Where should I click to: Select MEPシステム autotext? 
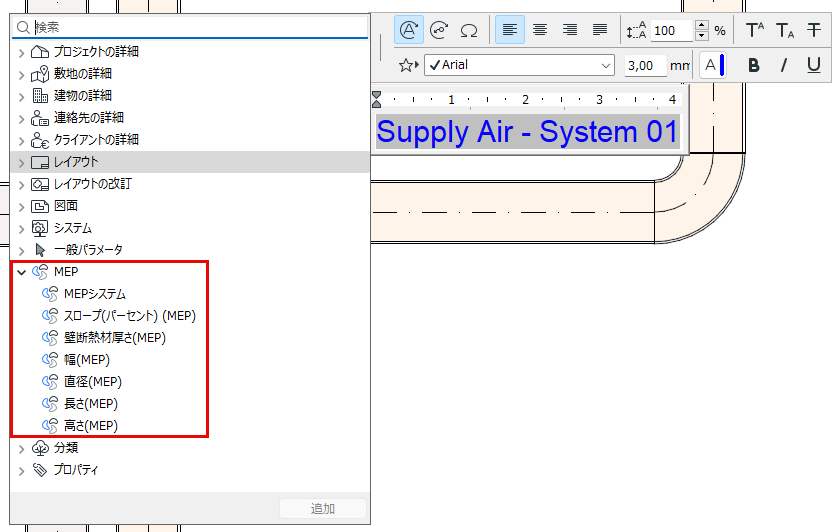[x=95, y=294]
